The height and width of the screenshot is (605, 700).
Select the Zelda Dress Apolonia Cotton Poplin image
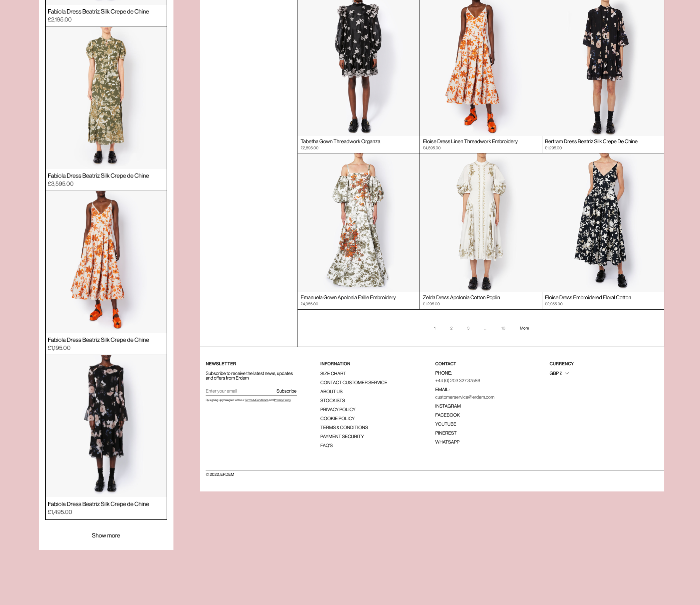(x=480, y=223)
